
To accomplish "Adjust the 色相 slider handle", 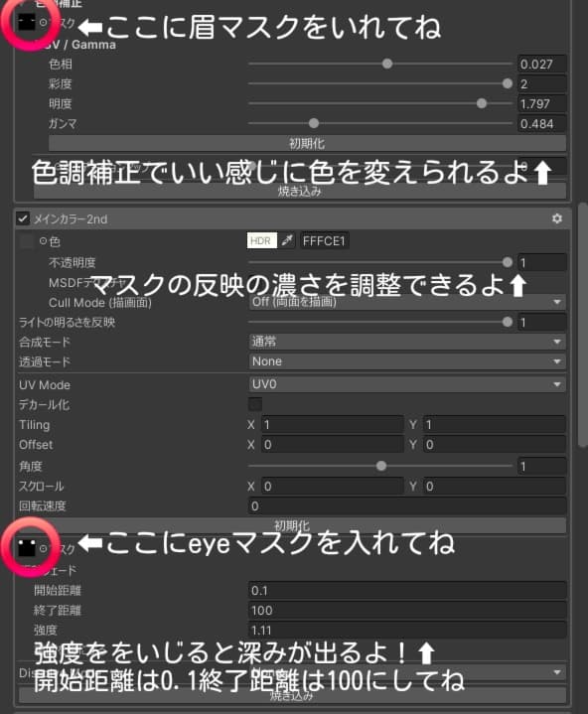I will [387, 64].
